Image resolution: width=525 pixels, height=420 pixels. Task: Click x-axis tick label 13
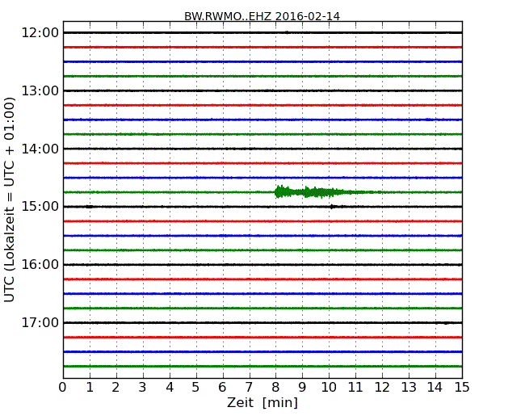(x=409, y=388)
